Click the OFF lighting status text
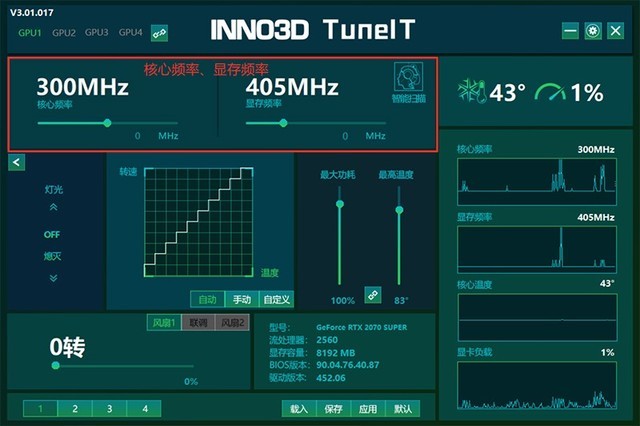Image resolution: width=640 pixels, height=426 pixels. [x=52, y=235]
